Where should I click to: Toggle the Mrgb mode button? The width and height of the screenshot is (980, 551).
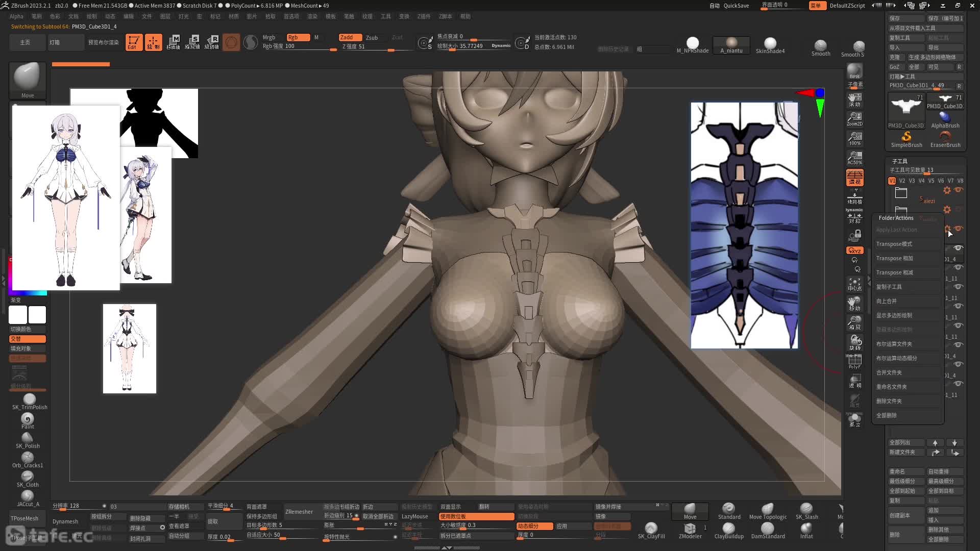click(x=269, y=37)
